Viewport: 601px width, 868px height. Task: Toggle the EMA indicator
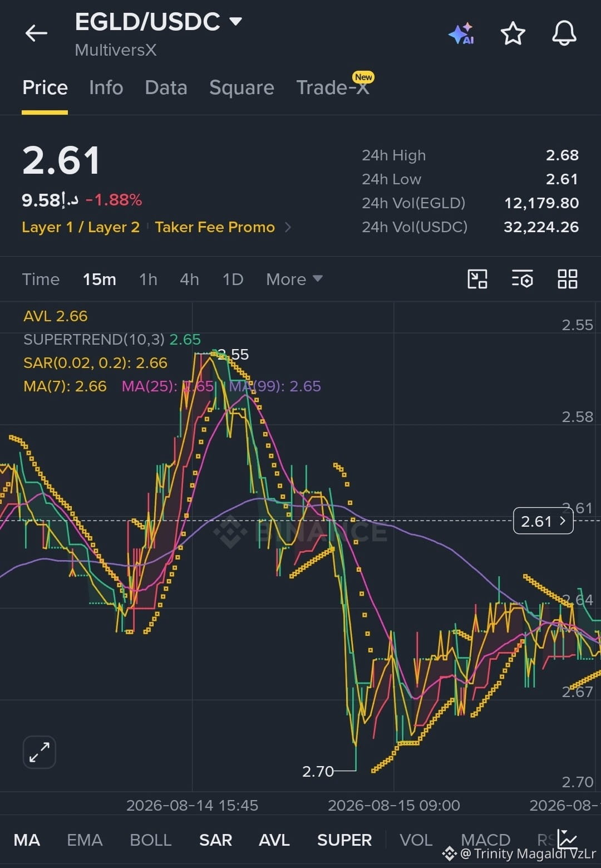[85, 840]
